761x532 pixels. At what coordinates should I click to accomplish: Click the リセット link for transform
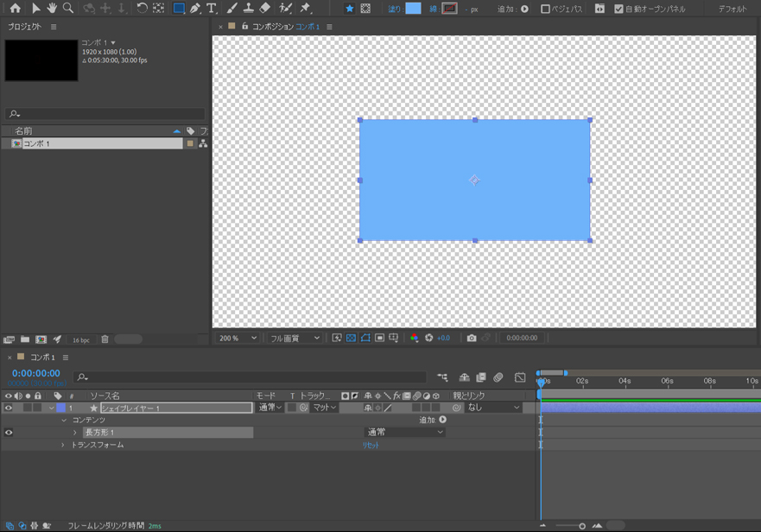coord(371,446)
